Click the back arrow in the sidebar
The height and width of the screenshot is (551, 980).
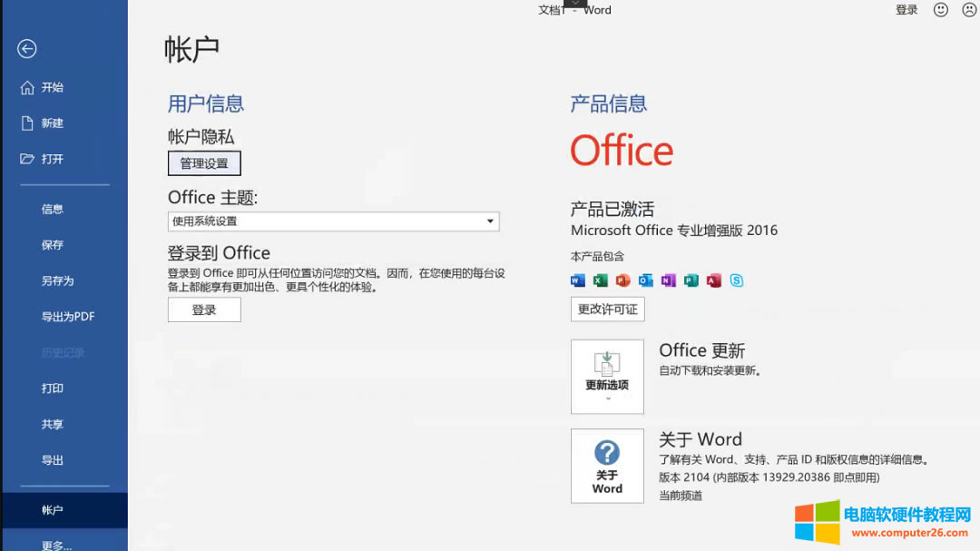(26, 49)
